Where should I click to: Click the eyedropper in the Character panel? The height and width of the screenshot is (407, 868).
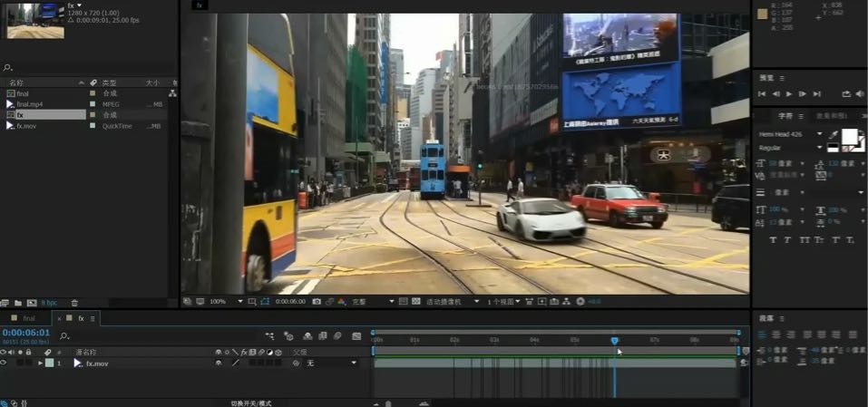coord(834,134)
